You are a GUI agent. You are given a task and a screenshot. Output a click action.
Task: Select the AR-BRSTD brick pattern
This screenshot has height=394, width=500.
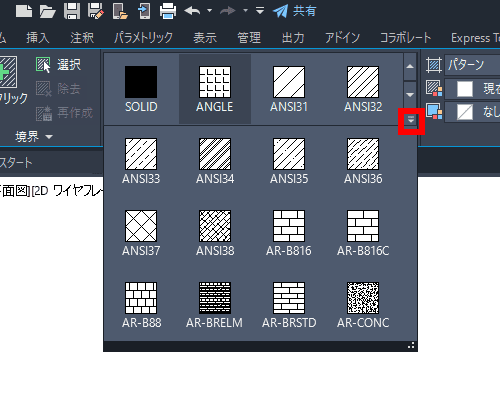[289, 305]
